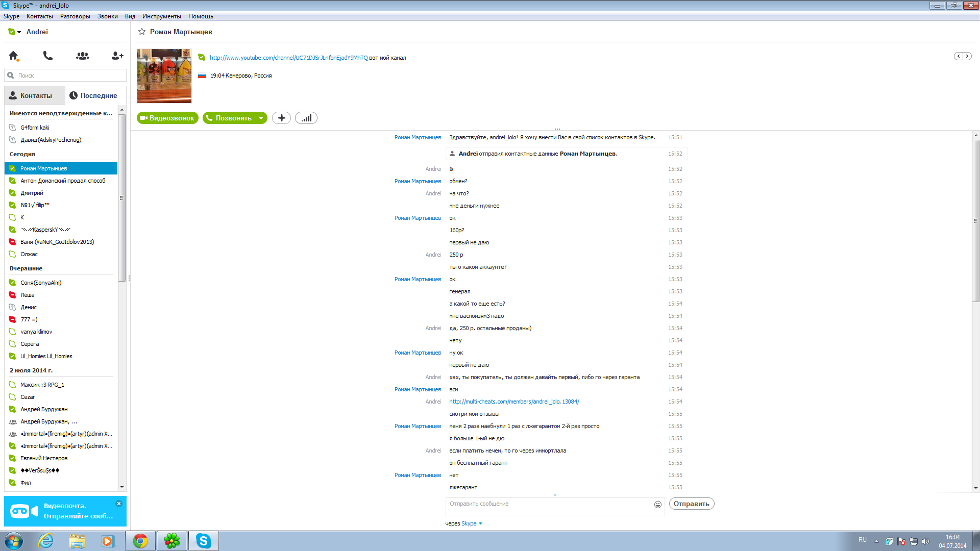Open the status dropdown next to Andrei
This screenshot has width=980, height=551.
pos(19,32)
